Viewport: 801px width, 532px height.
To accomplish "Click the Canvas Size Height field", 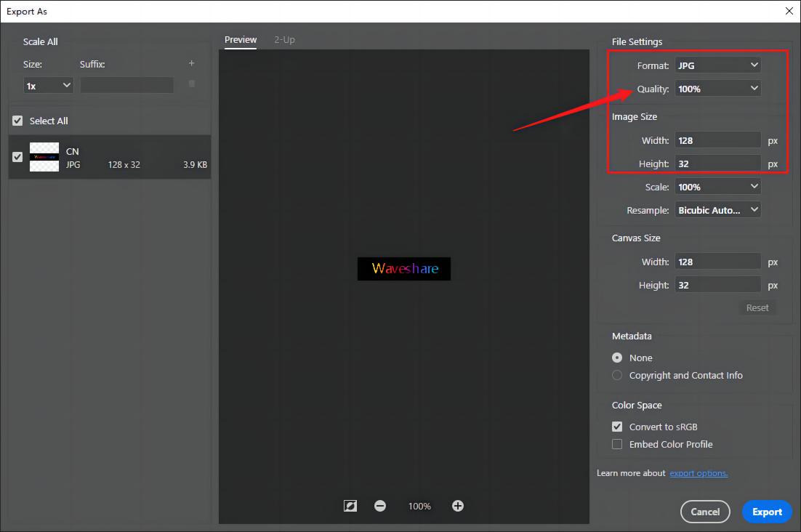I will (x=717, y=285).
